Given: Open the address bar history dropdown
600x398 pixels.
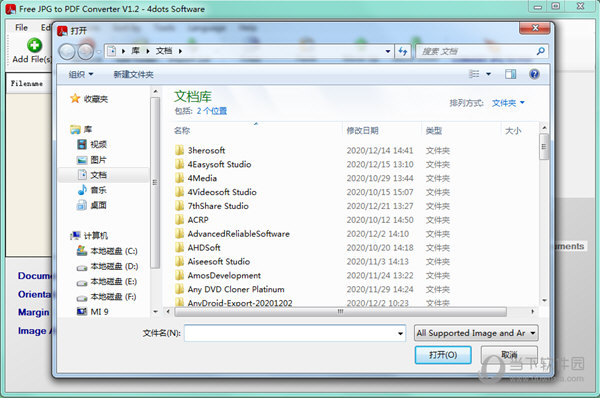Looking at the screenshot, I should tap(388, 51).
